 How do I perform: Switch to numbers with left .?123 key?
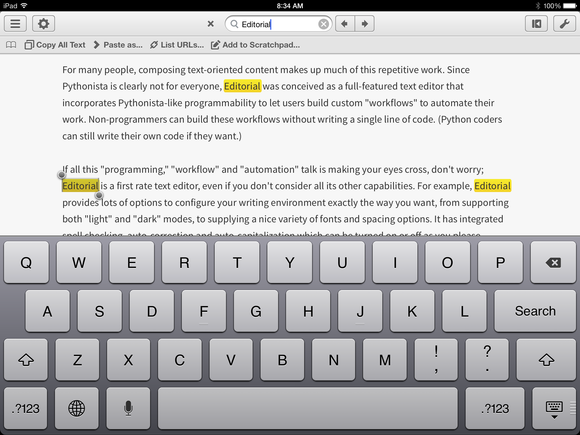point(26,408)
